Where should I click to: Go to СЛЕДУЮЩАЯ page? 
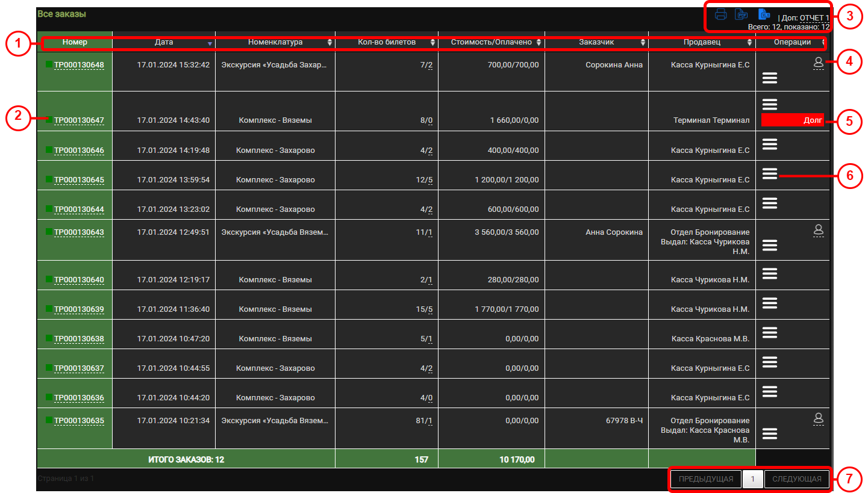pyautogui.click(x=797, y=479)
